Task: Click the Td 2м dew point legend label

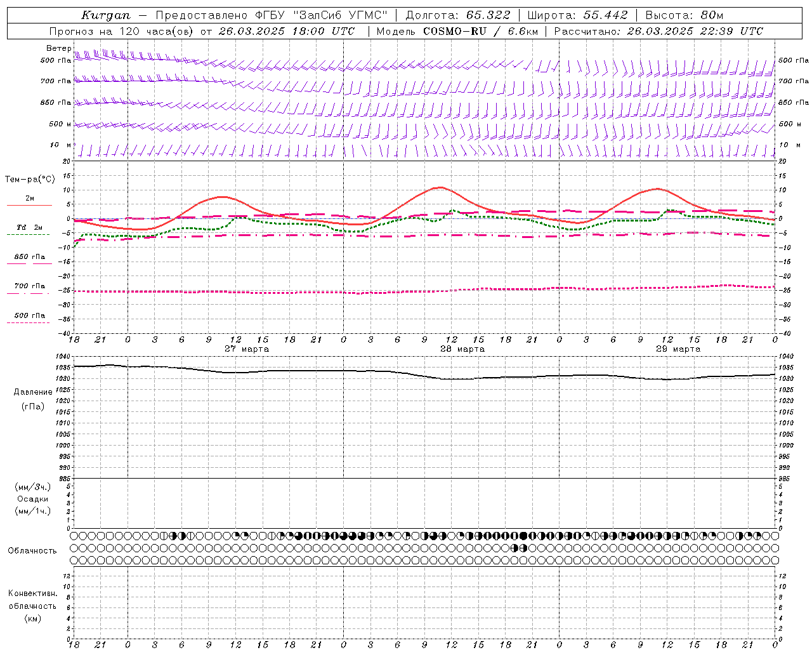Action: pos(30,227)
